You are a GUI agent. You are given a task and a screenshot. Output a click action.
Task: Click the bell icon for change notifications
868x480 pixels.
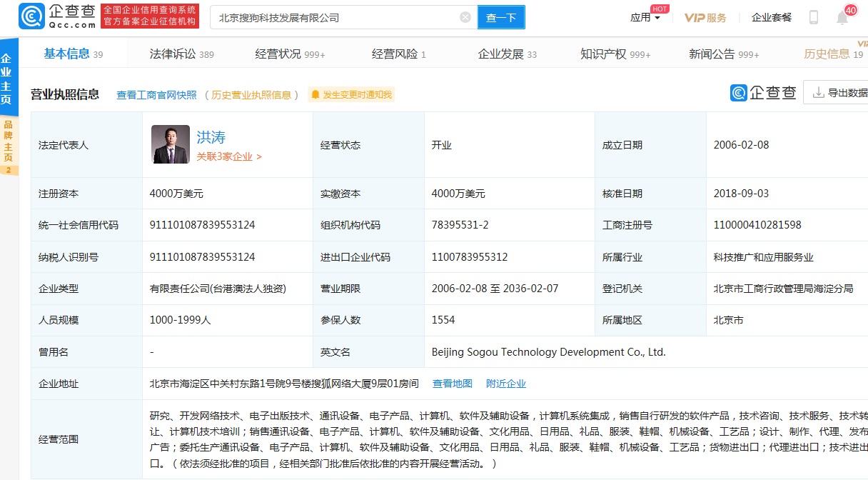coord(316,95)
